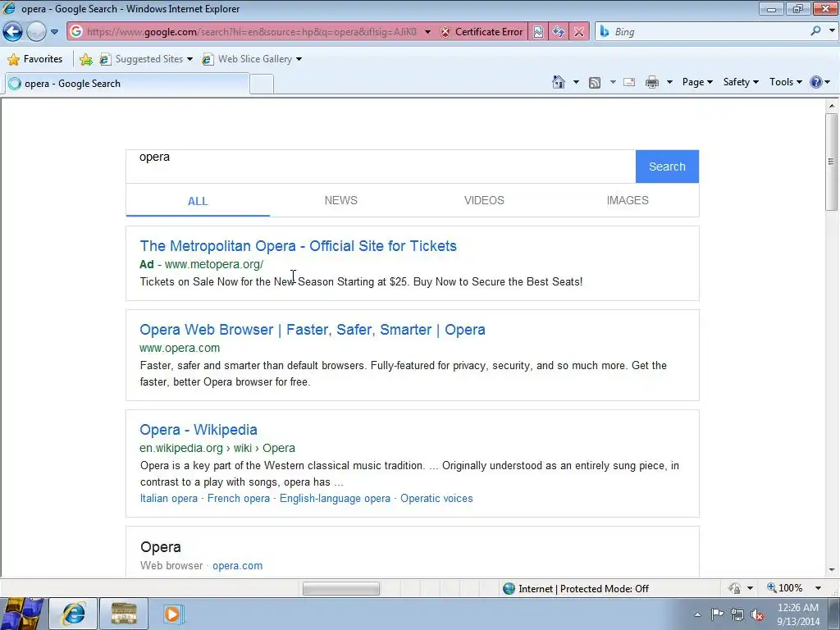Click the scroll down arrow
Image resolution: width=840 pixels, height=630 pixels.
(832, 570)
